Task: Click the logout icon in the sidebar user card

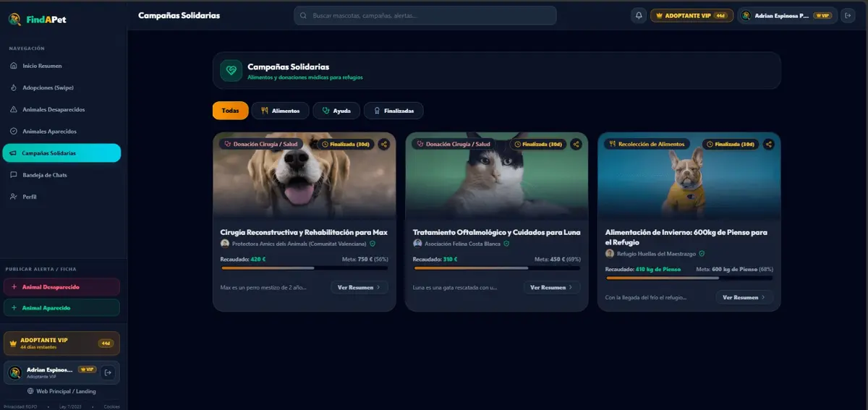Action: (108, 372)
